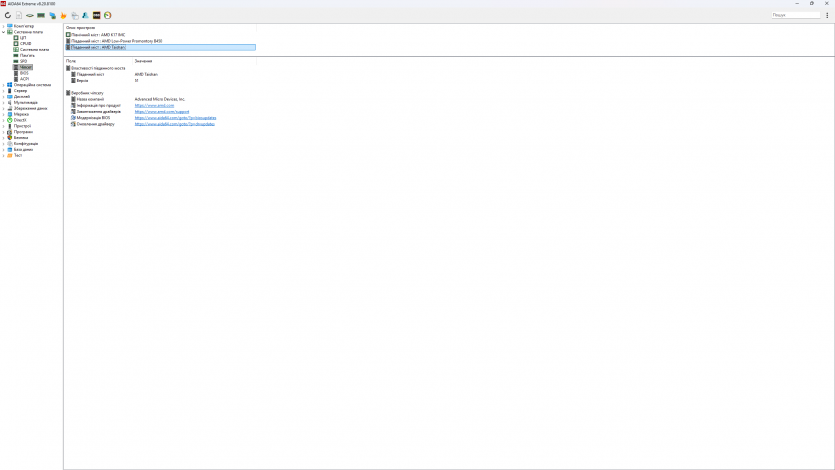Open the Report toolbar icon

pos(19,15)
